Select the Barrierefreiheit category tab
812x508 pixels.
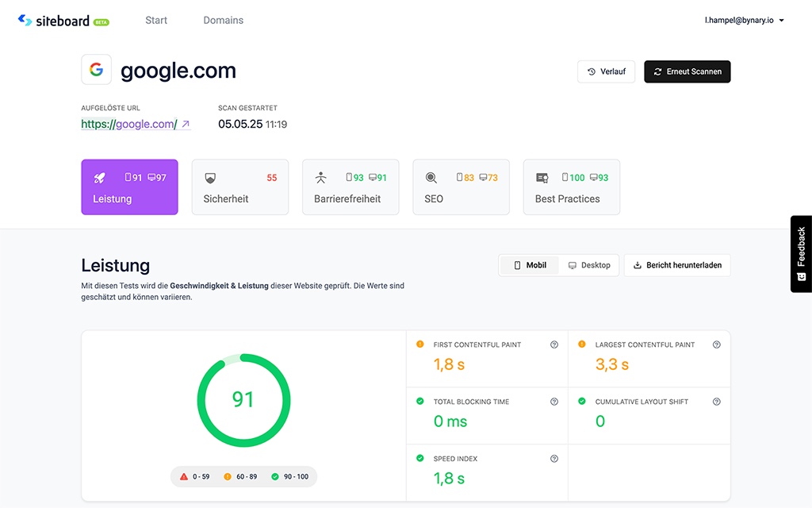(350, 187)
